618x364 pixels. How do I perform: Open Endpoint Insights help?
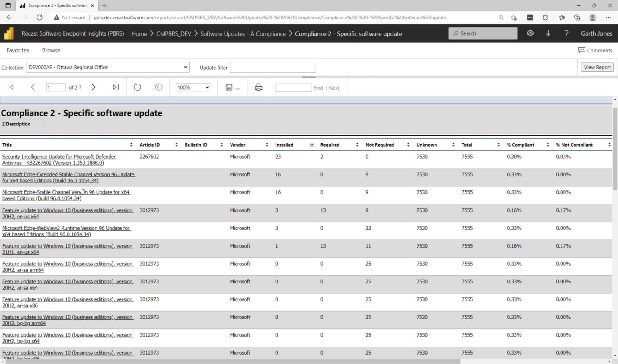pos(566,33)
